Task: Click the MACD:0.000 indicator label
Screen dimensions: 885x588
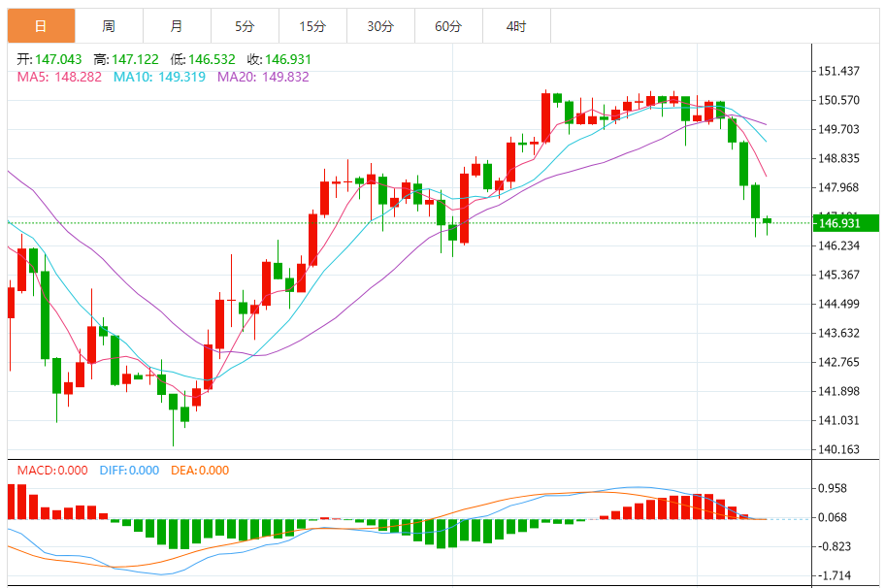Action: [52, 470]
